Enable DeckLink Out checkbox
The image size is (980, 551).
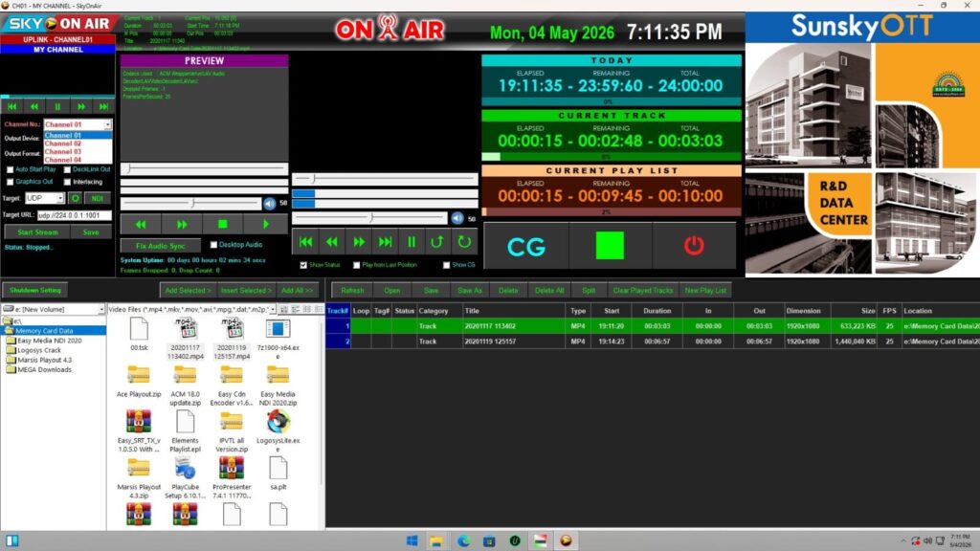pos(67,169)
